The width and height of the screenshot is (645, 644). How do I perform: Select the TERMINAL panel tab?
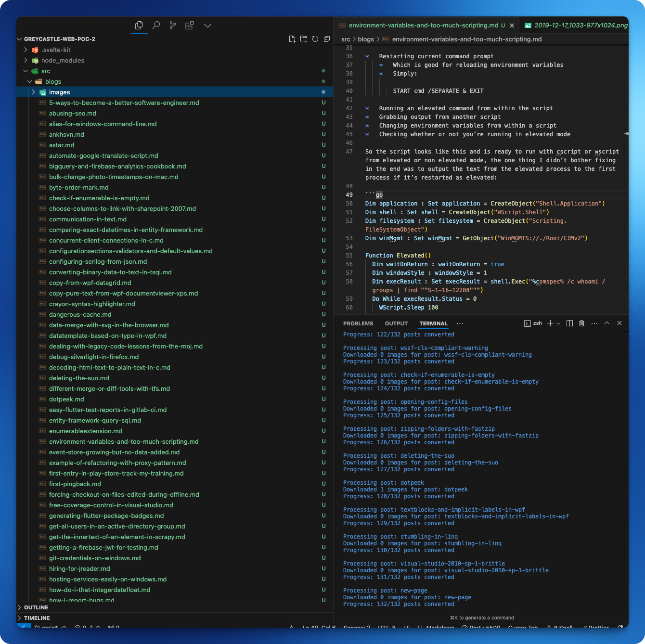[433, 323]
